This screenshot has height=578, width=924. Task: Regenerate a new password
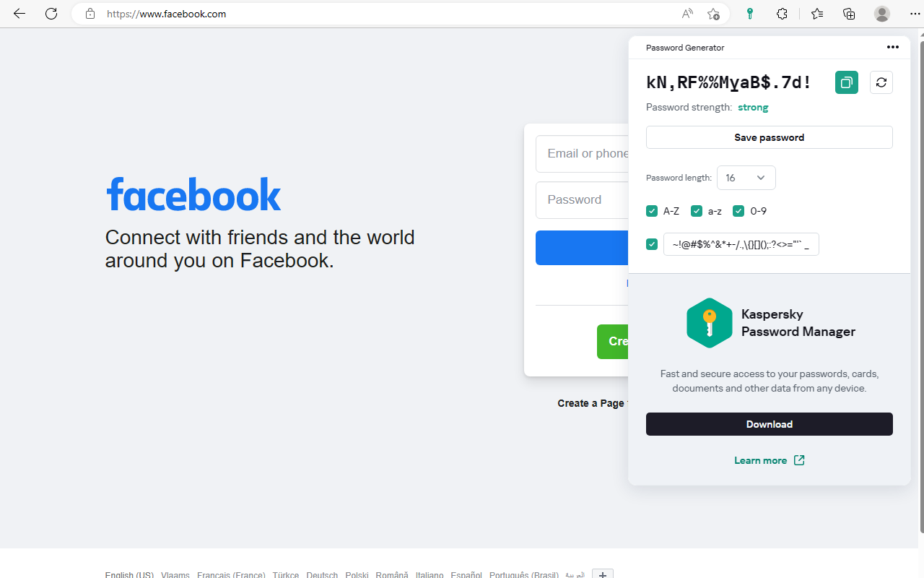coord(881,82)
